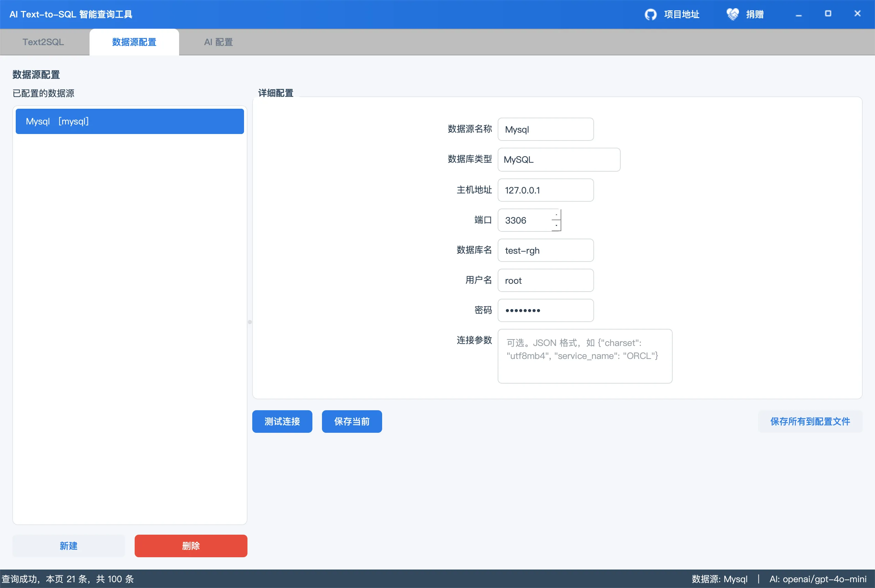This screenshot has height=588, width=875.
Task: Select the Mysql [mysql] data source
Action: pyautogui.click(x=130, y=121)
